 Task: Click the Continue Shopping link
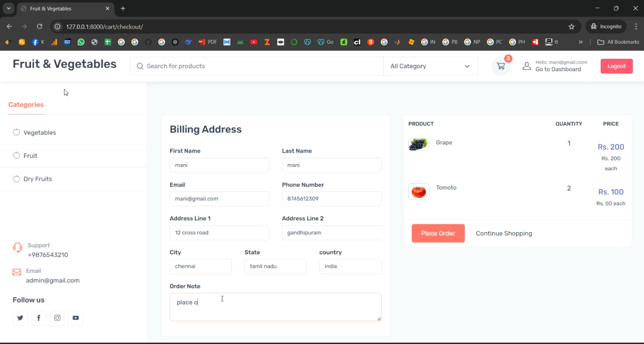pyautogui.click(x=504, y=233)
